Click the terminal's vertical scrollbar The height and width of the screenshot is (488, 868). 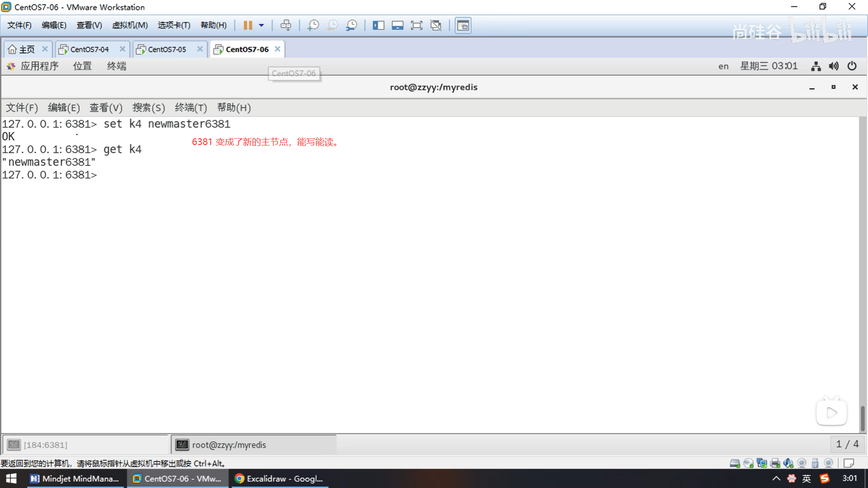862,418
